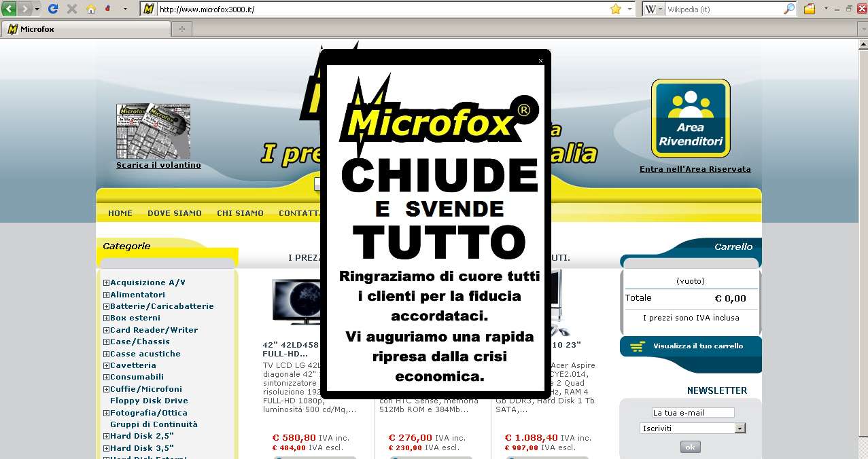Click the red ladybug toolbar icon
Viewport: 868px width, 459px height.
(107, 9)
